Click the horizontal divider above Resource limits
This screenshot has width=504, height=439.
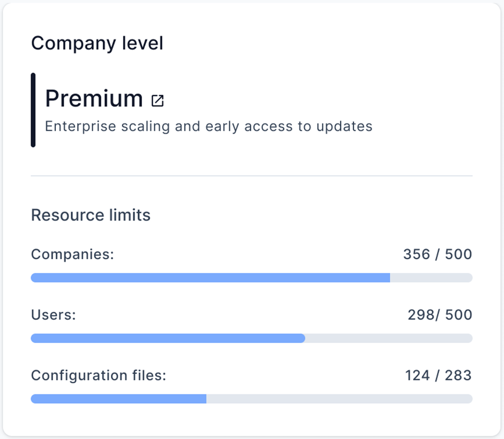coord(251,175)
